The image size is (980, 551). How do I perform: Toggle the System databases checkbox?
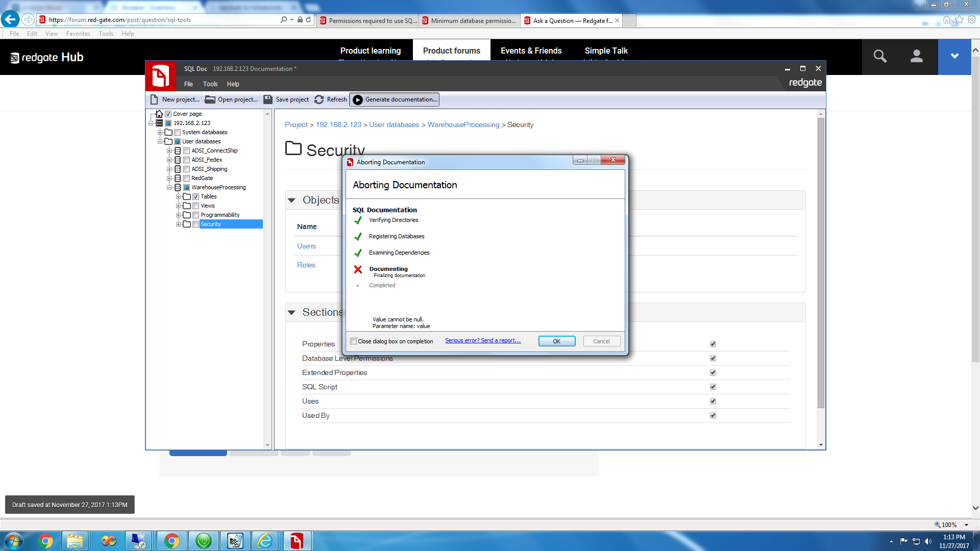(x=177, y=132)
